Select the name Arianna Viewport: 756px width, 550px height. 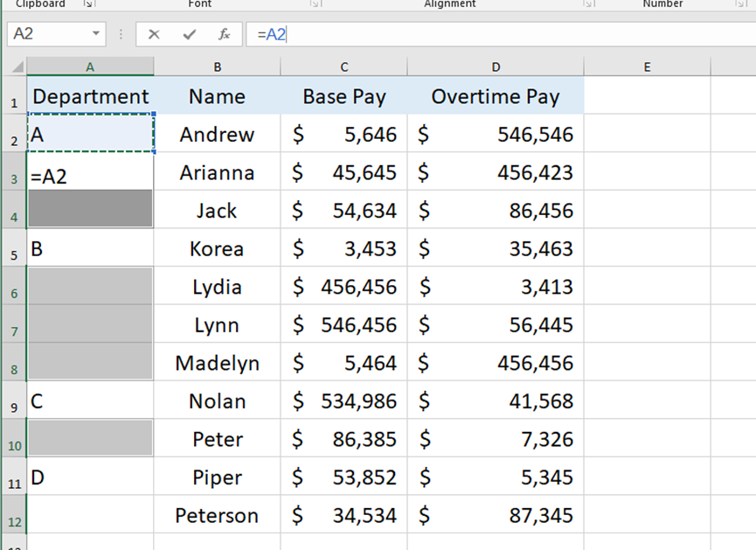[x=217, y=172]
